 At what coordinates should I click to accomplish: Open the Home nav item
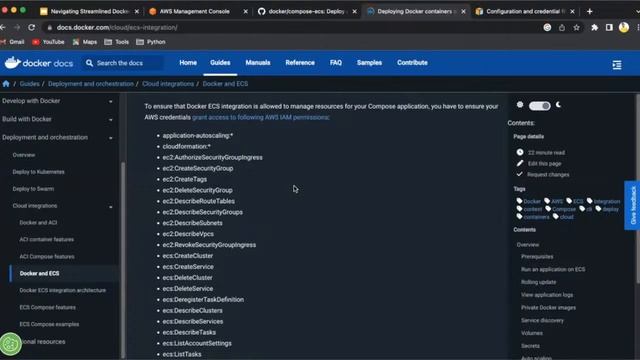(188, 62)
